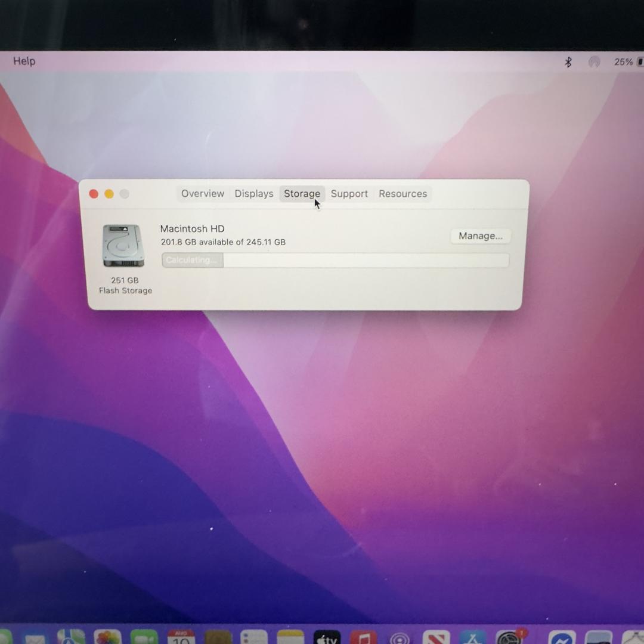Click the '251 GB' capacity label
The image size is (644, 644).
(x=125, y=280)
